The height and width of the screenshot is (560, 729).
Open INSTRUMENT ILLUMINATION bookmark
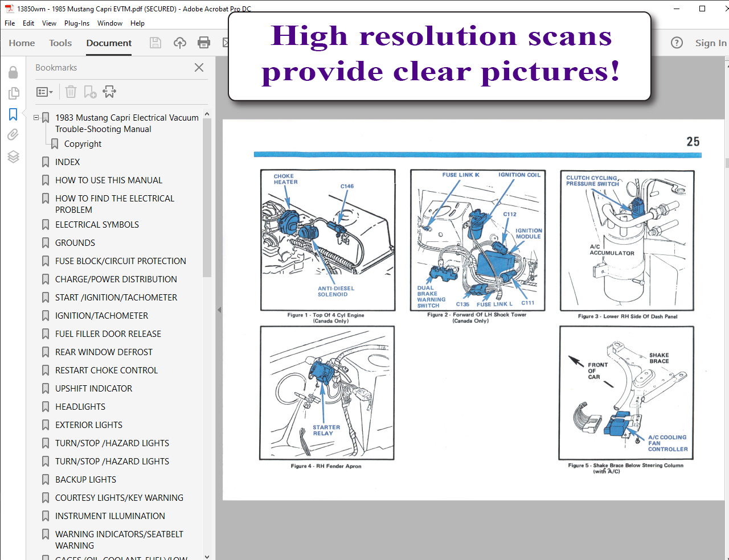110,516
